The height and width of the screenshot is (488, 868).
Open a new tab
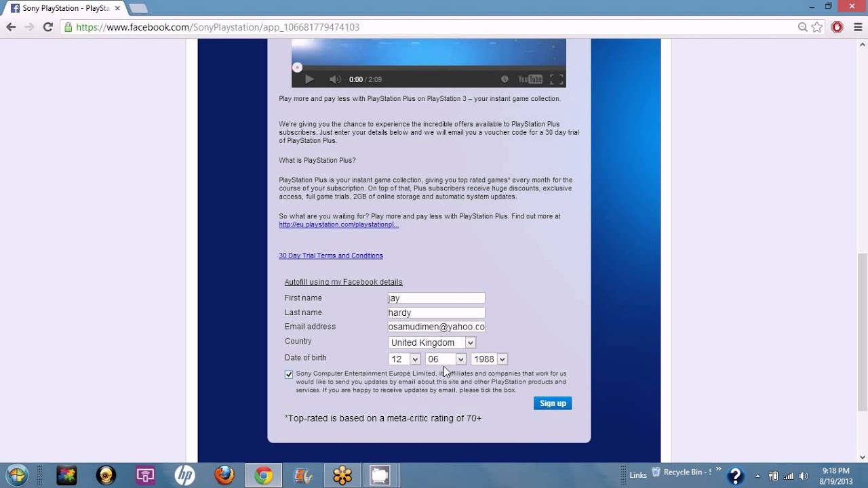pos(138,8)
